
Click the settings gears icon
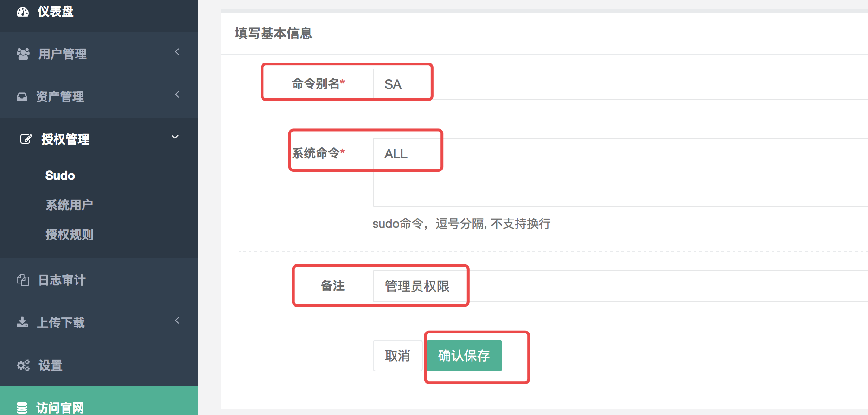[23, 365]
